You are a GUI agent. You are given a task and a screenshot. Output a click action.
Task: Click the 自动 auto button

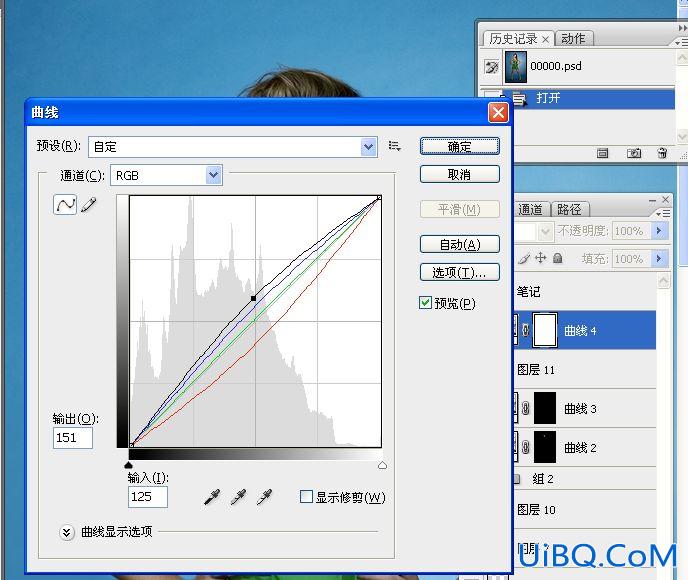[459, 244]
